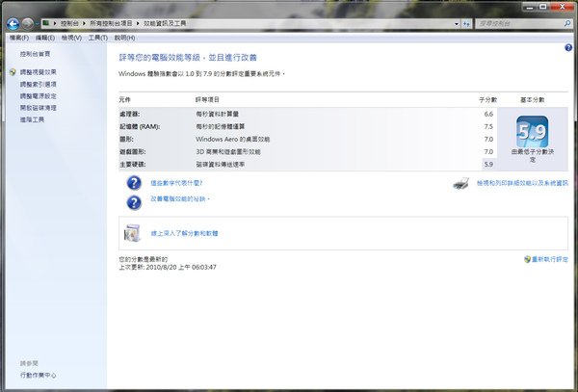Select 效能資訊及工具 in the address breadcrumb
Screen dimensions: 578x392
click(x=165, y=23)
